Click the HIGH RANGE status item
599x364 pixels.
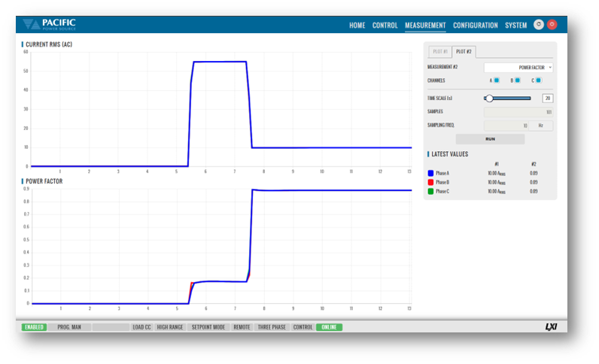coord(170,327)
